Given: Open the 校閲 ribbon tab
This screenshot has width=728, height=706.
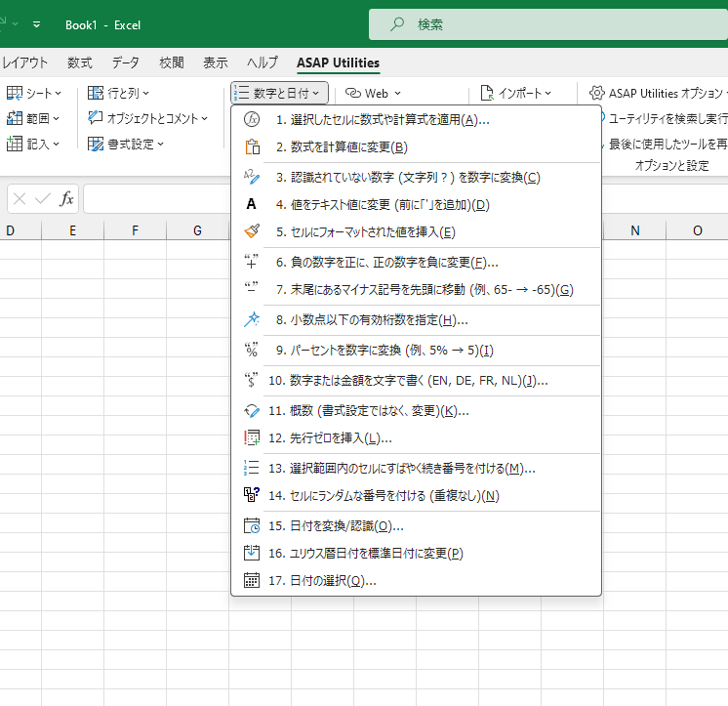Looking at the screenshot, I should pyautogui.click(x=172, y=62).
